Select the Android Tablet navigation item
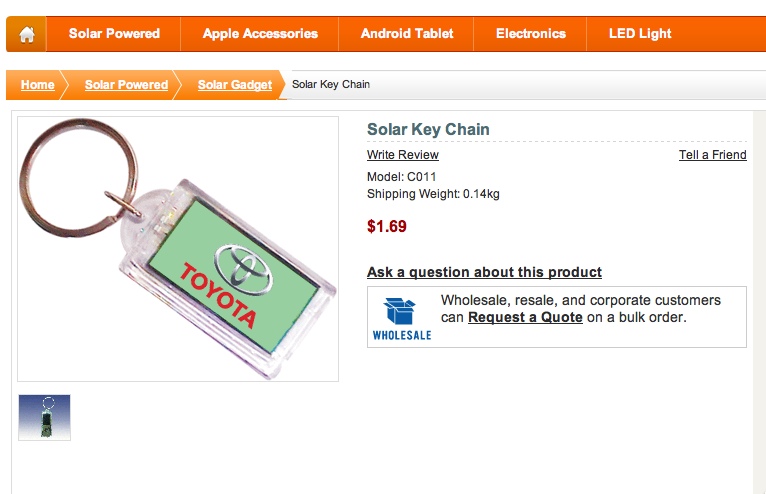 406,34
